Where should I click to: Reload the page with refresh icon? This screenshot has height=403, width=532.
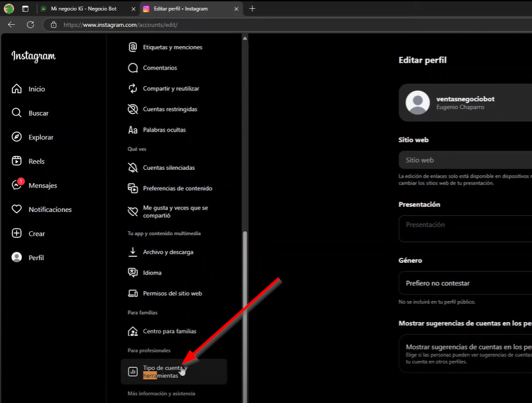coord(30,24)
